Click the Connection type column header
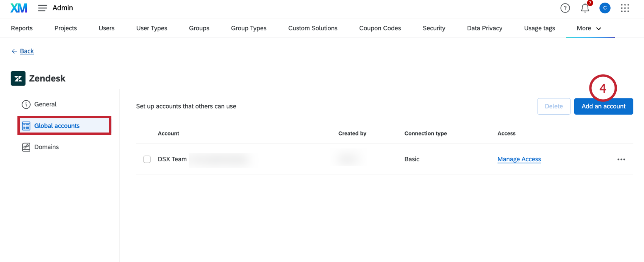Image resolution: width=644 pixels, height=262 pixels. click(x=425, y=134)
